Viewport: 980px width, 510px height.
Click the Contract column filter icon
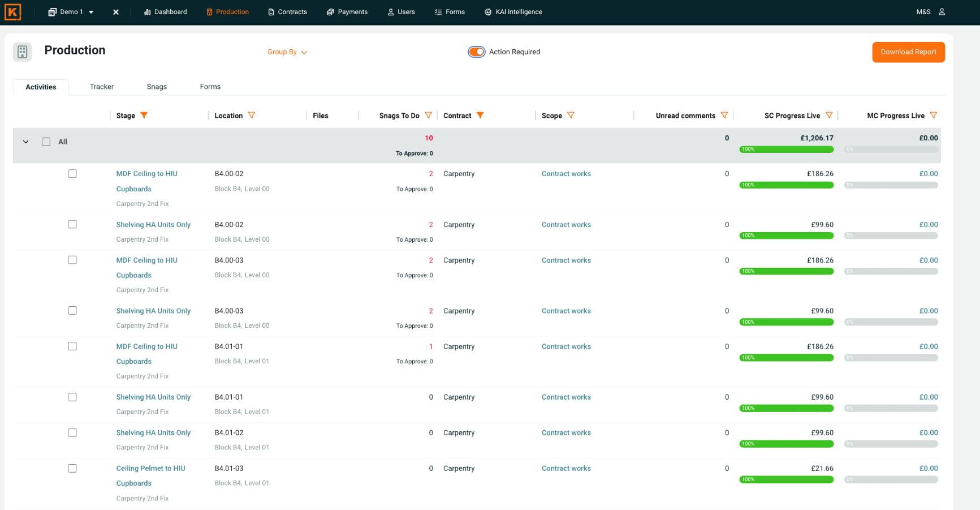point(480,115)
